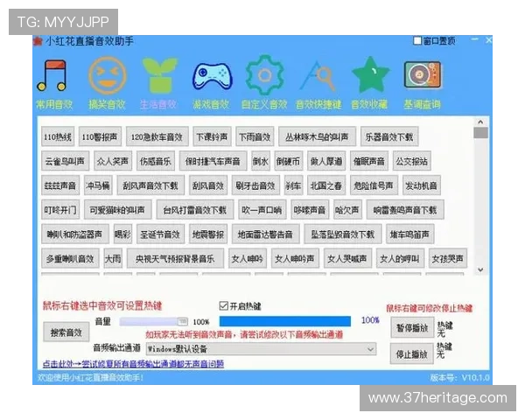Viewport: 525px width, 420px height.
Task: Play the 110热线 sound effect
Action: tap(58, 136)
